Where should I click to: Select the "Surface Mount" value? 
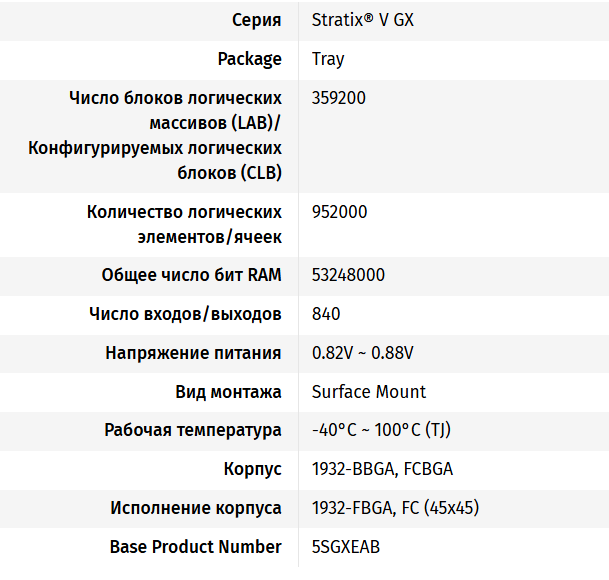pos(369,392)
